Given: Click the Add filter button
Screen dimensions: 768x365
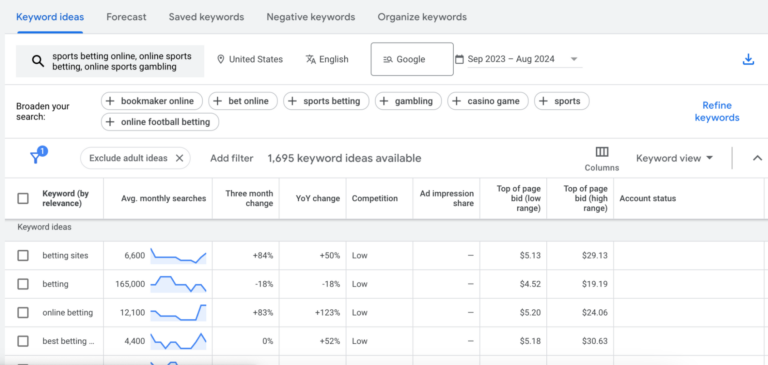Looking at the screenshot, I should point(232,158).
